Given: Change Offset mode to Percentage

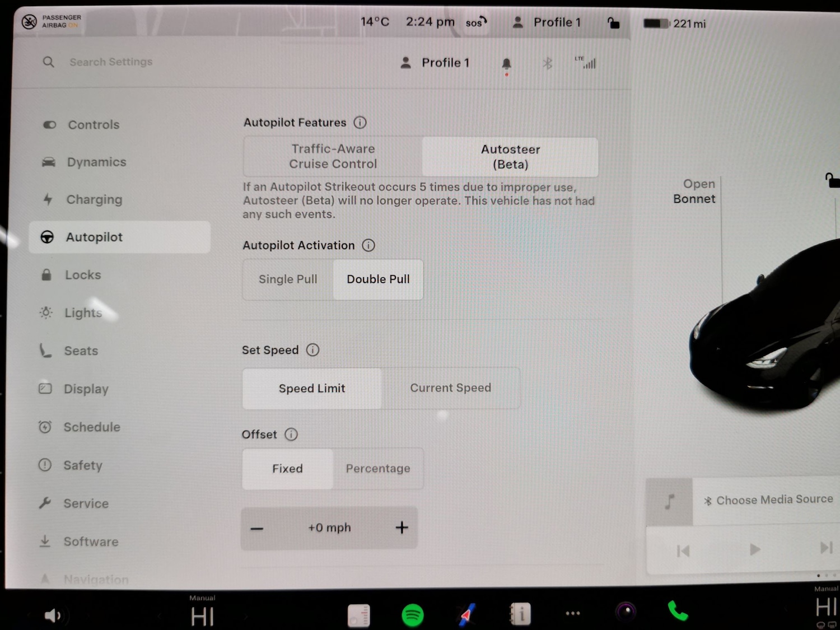Looking at the screenshot, I should 378,469.
